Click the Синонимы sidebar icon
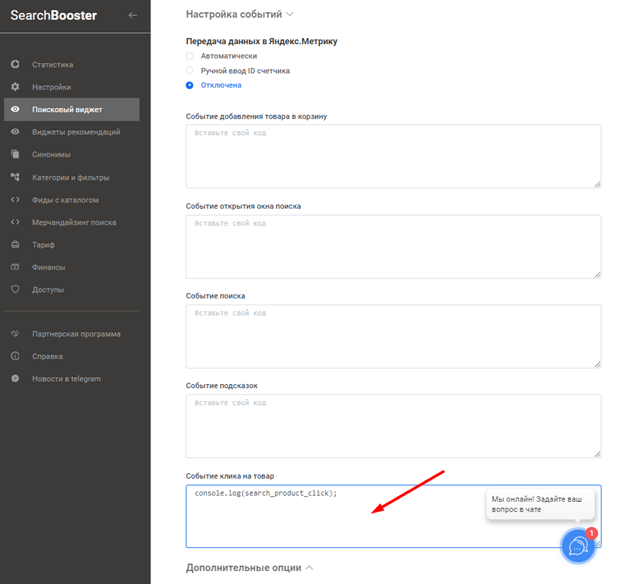The width and height of the screenshot is (624, 584). click(15, 154)
